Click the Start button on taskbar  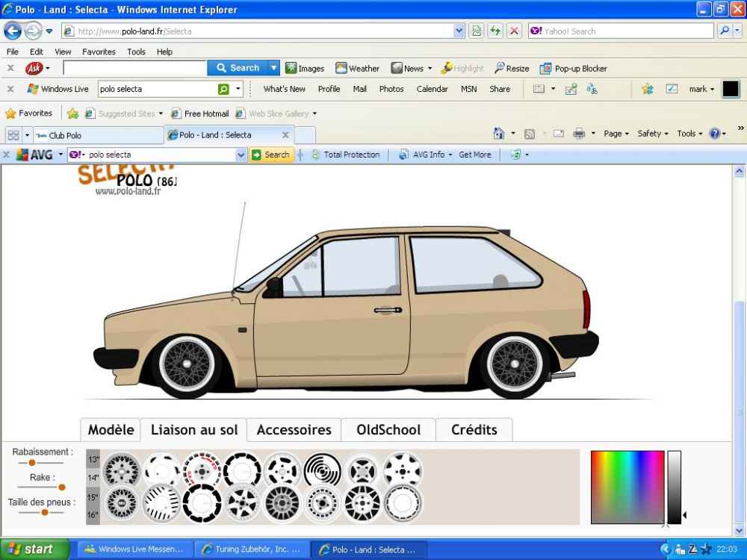click(x=34, y=549)
